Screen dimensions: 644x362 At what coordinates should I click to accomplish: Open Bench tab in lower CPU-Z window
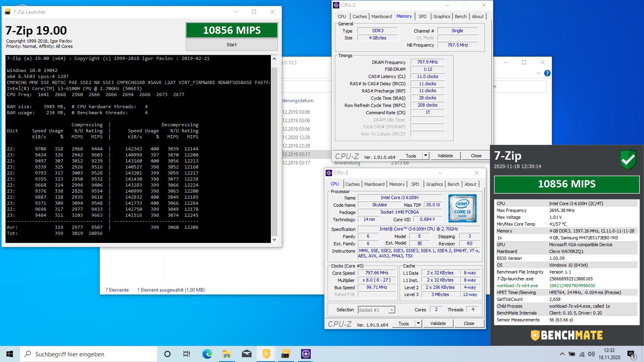453,184
